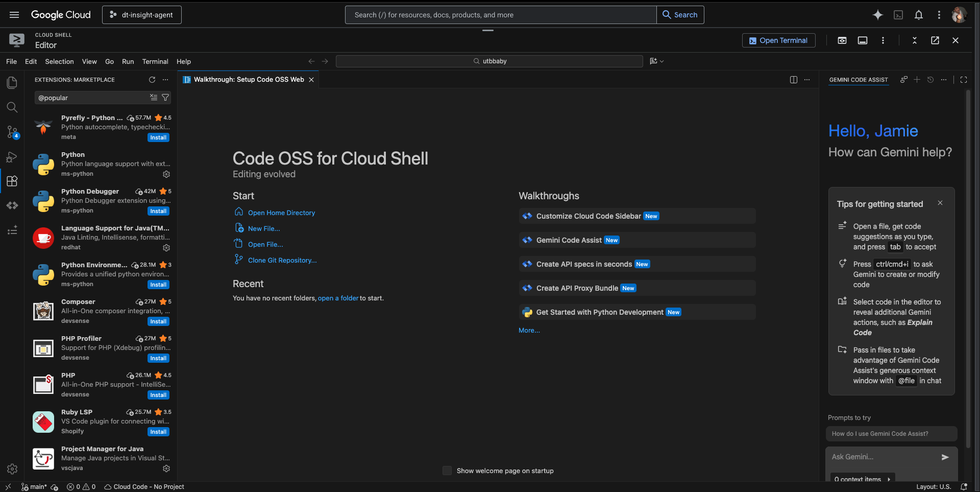The image size is (980, 492).
Task: Open Gemini chat history icon
Action: [930, 80]
